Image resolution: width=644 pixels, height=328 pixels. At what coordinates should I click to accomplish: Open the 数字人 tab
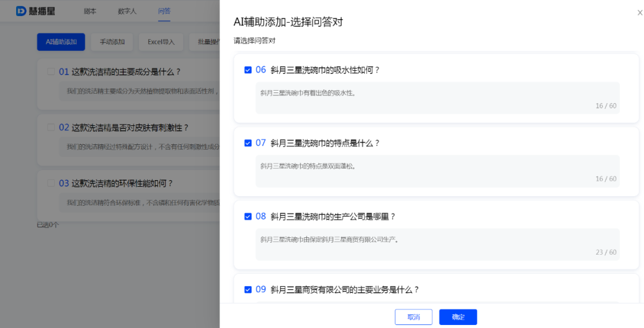[127, 11]
